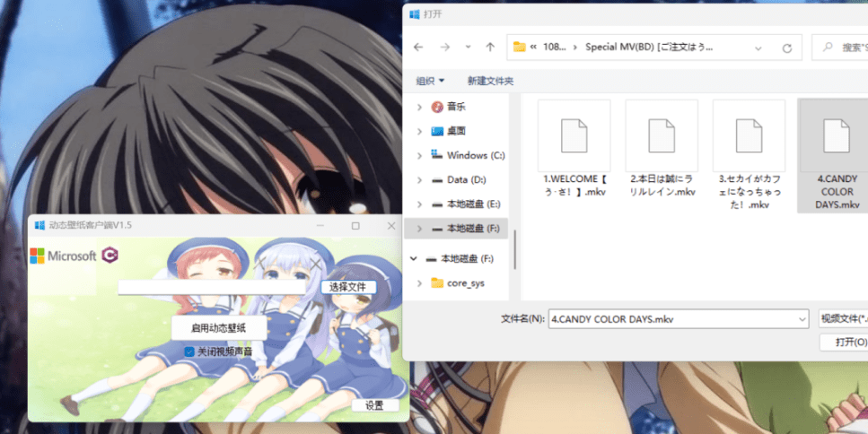Click the Forward arrow in the file dialog

445,47
